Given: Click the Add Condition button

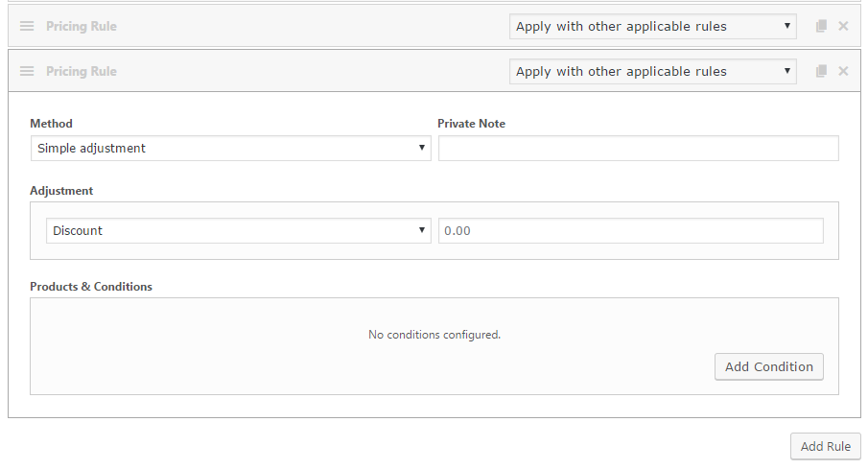Looking at the screenshot, I should [x=769, y=366].
